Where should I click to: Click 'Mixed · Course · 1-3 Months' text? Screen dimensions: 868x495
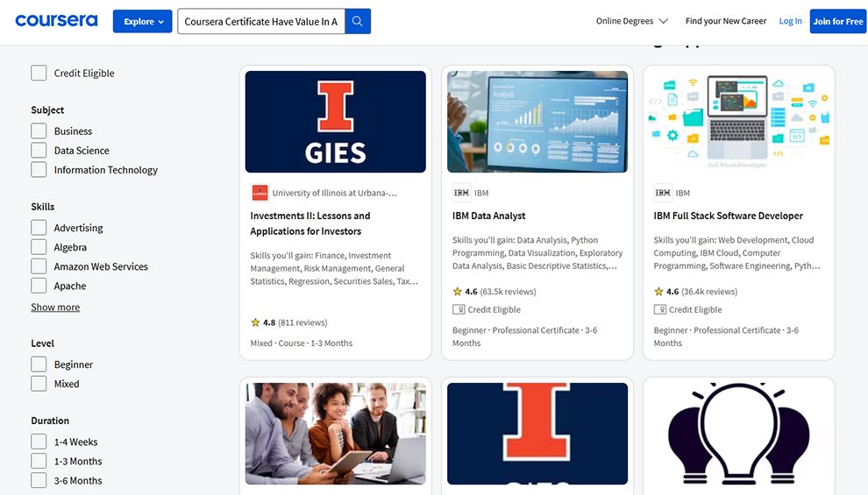tap(301, 343)
